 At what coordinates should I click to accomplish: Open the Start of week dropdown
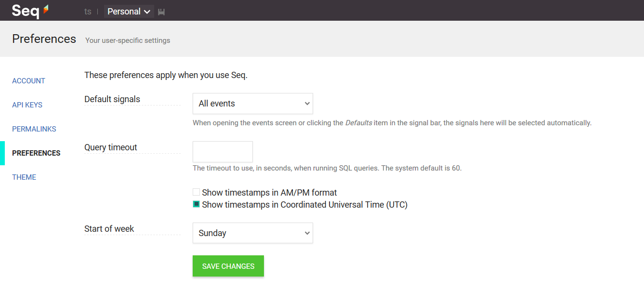pos(253,233)
